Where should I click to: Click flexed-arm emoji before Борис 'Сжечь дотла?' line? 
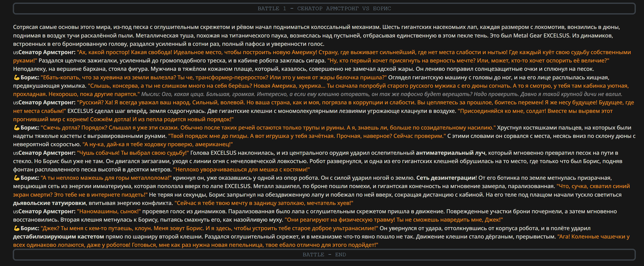(x=16, y=128)
